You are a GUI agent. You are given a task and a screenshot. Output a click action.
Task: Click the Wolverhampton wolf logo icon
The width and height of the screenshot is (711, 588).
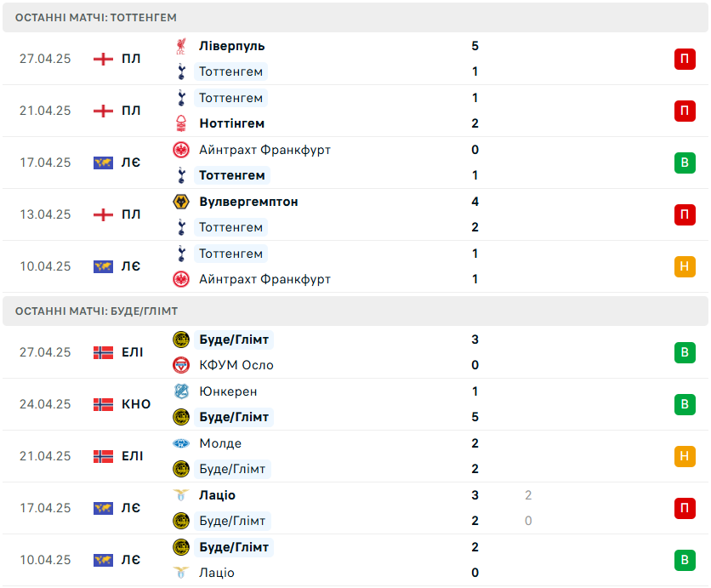pyautogui.click(x=181, y=202)
